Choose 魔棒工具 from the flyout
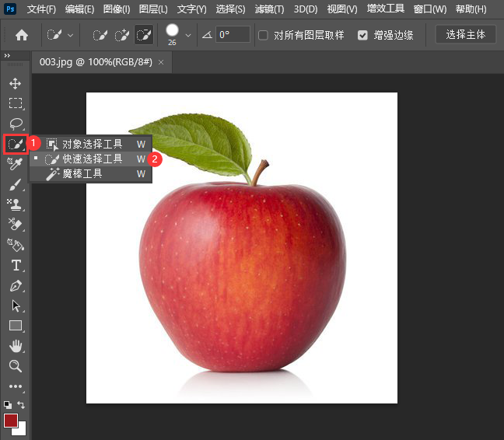This screenshot has width=504, height=440. coord(82,174)
